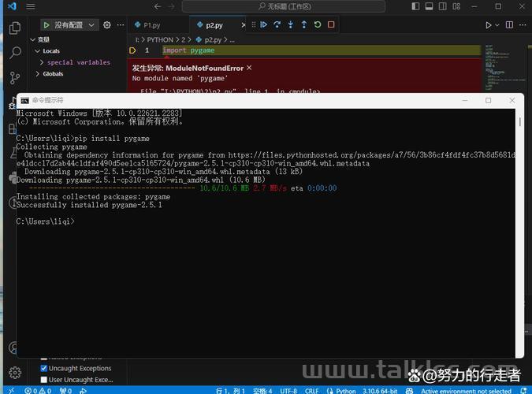Screen dimensions: 532x394
Task: Select the active environment status item
Action: click(466, 391)
